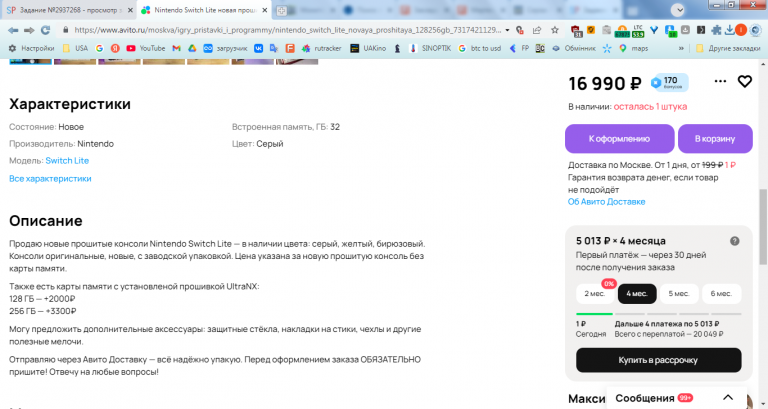Select the 4 мес. installment option
The width and height of the screenshot is (768, 409).
pyautogui.click(x=637, y=294)
